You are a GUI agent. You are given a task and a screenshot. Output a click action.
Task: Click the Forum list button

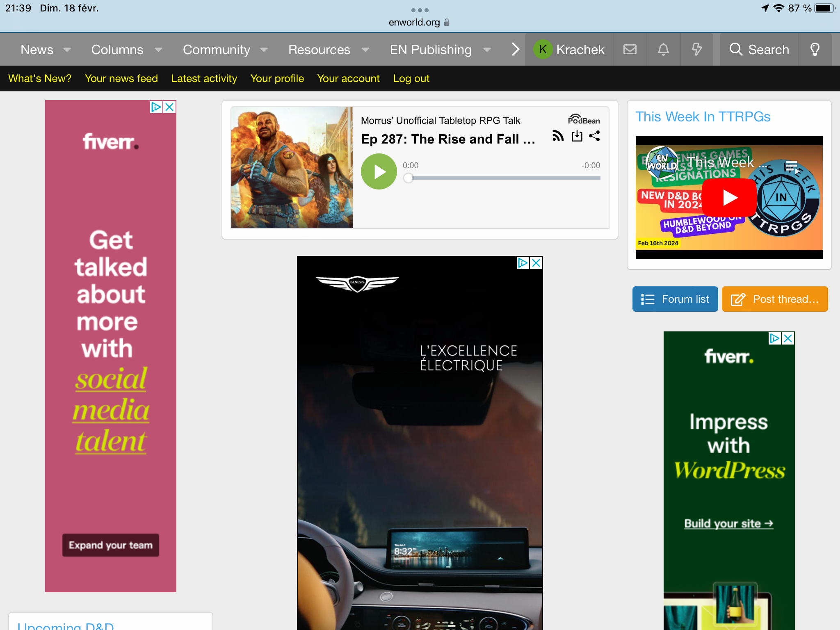(675, 299)
